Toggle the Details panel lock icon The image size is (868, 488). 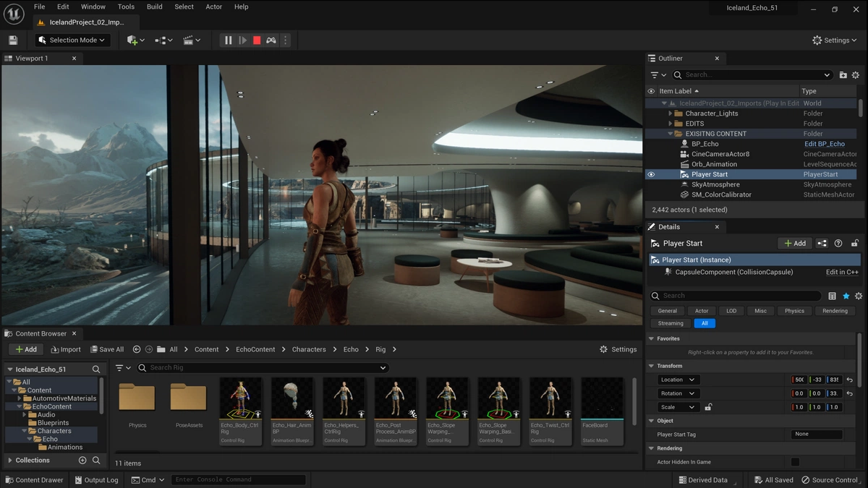(855, 244)
